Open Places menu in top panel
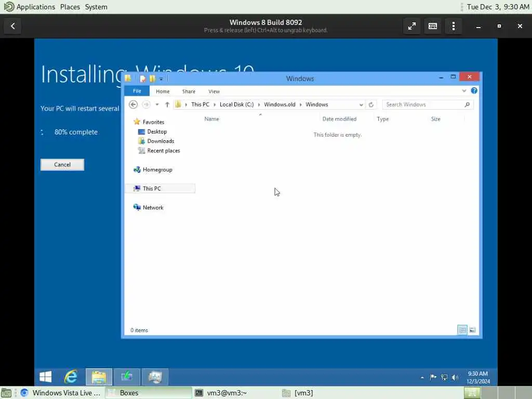Viewport: 532px width, 399px height. click(x=70, y=7)
